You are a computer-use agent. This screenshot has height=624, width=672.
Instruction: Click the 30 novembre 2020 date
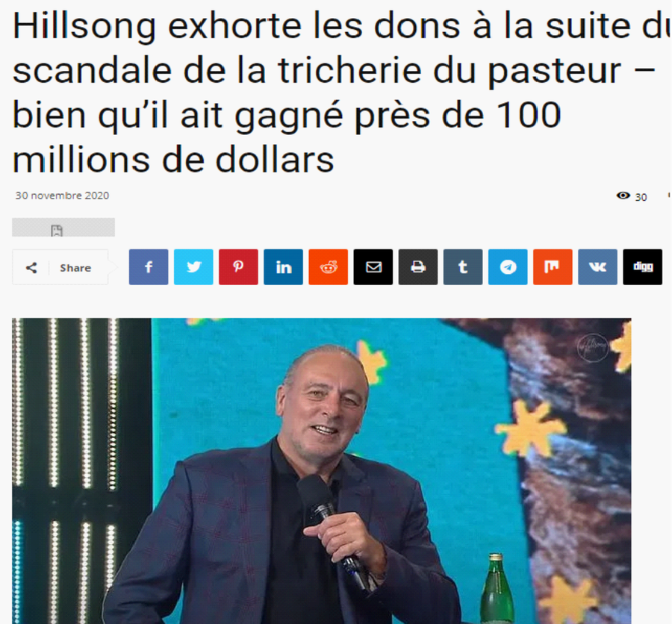(x=62, y=196)
